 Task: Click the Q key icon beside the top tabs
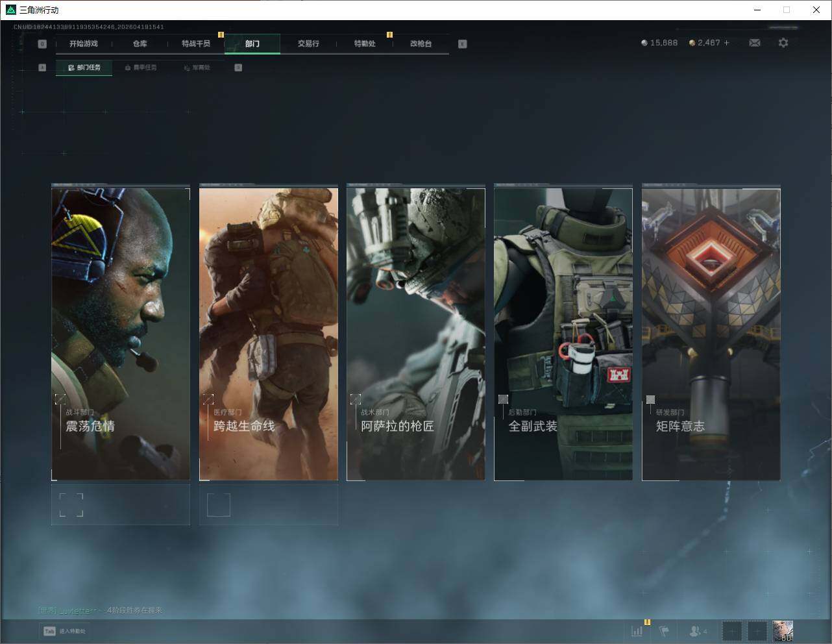pos(42,44)
